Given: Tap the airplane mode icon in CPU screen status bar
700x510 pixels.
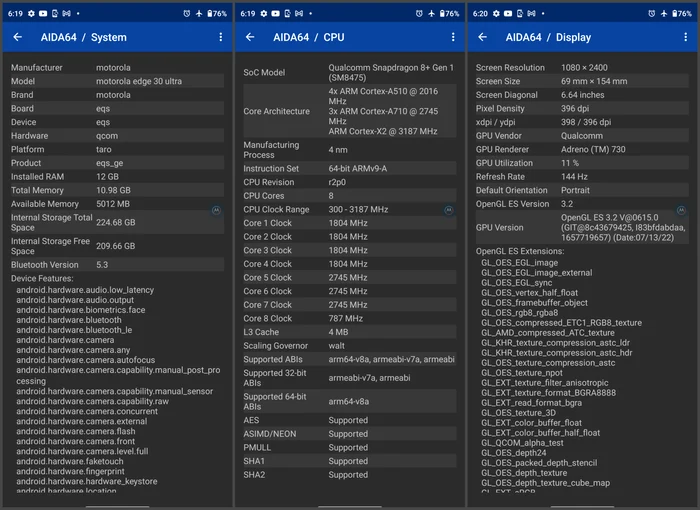Looking at the screenshot, I should pyautogui.click(x=431, y=13).
